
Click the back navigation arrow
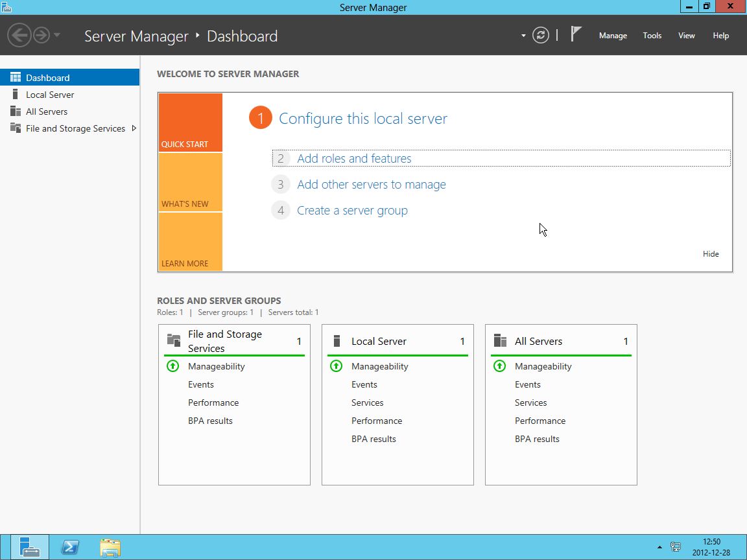pyautogui.click(x=19, y=35)
